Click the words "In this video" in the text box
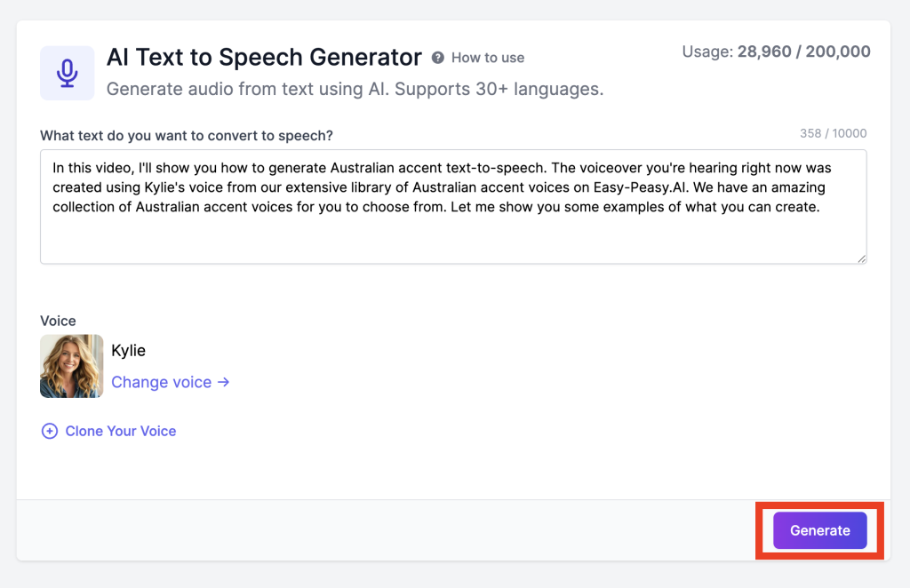This screenshot has height=588, width=910. (93, 167)
